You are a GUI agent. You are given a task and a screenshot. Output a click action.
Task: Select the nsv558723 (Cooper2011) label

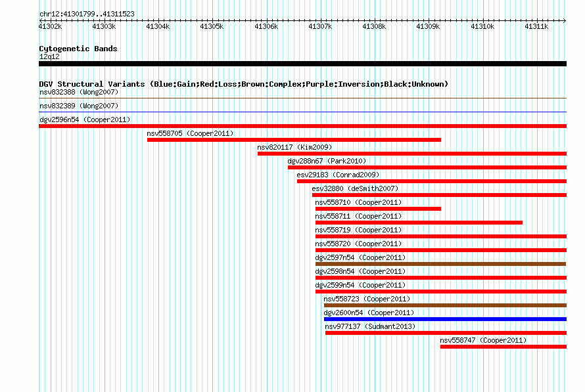coord(367,299)
